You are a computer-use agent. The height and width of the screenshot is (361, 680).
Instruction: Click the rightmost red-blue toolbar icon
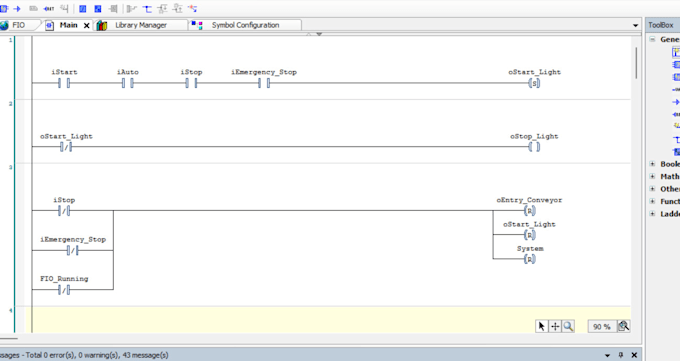[x=193, y=8]
